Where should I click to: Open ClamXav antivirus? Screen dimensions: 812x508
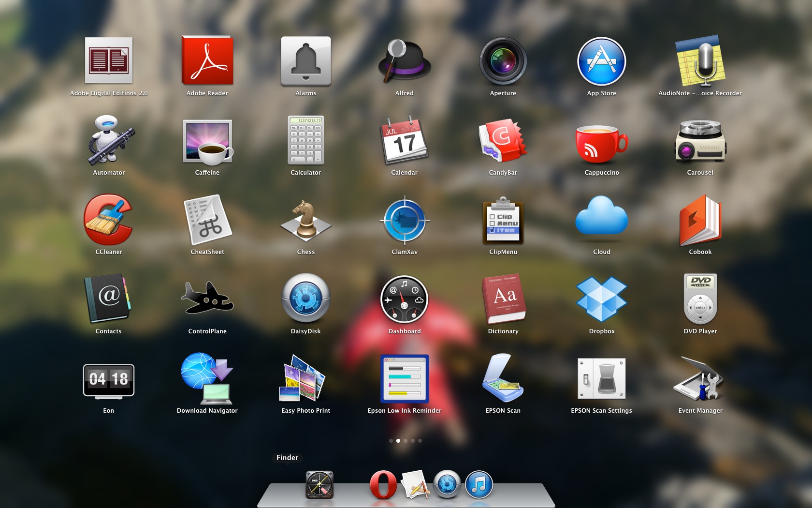405,220
